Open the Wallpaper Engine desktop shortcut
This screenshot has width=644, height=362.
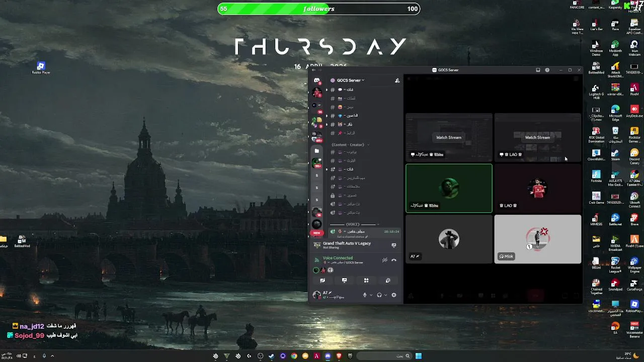(634, 264)
